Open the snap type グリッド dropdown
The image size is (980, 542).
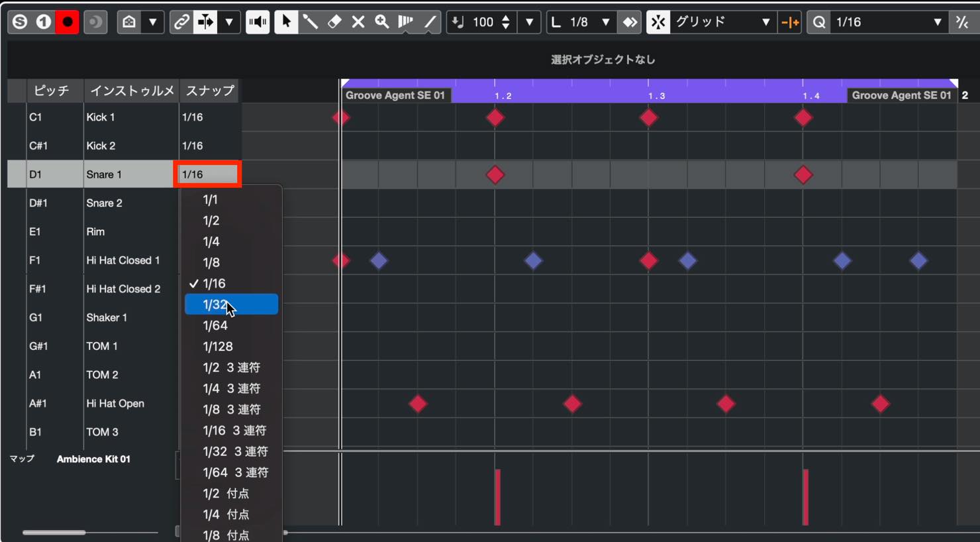722,22
